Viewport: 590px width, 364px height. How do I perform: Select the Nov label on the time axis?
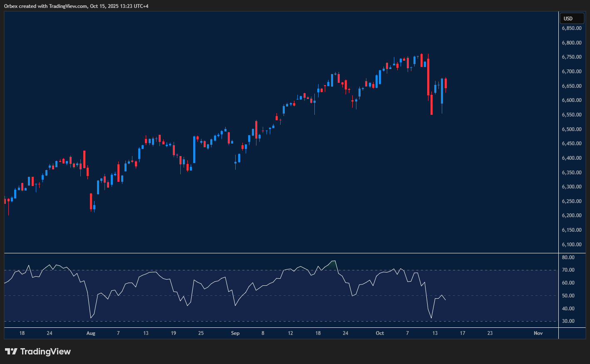(538, 333)
